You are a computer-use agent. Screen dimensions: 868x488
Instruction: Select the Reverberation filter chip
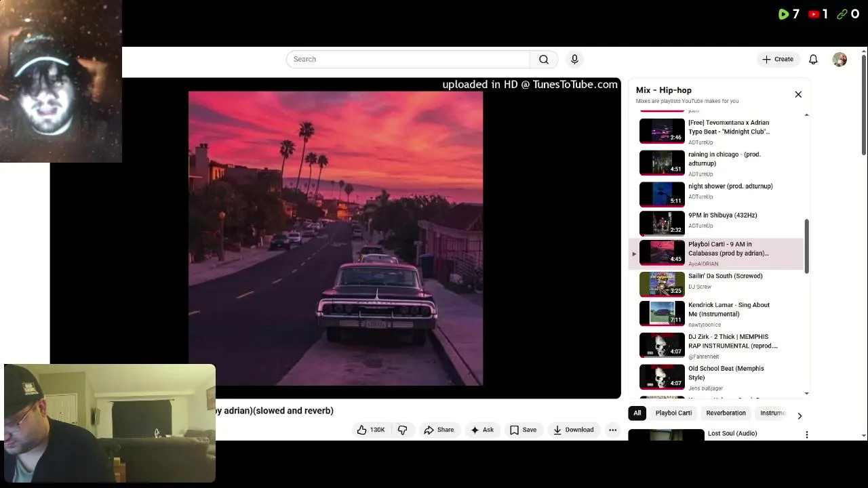pyautogui.click(x=726, y=413)
